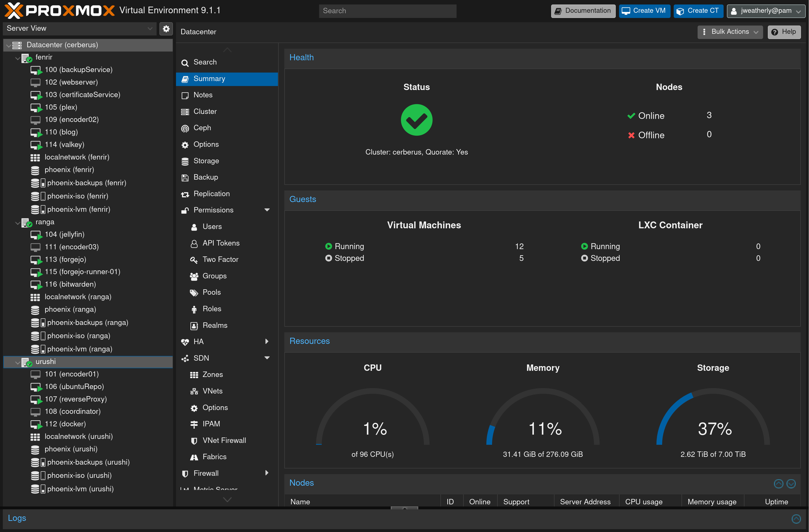Click the VNet Firewall shield icon
The height and width of the screenshot is (532, 809).
tap(194, 441)
